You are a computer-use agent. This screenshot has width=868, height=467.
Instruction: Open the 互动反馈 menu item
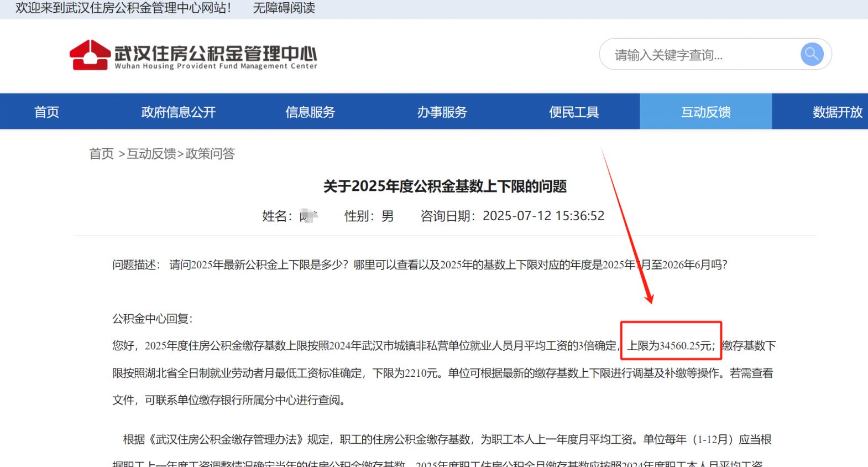[706, 112]
